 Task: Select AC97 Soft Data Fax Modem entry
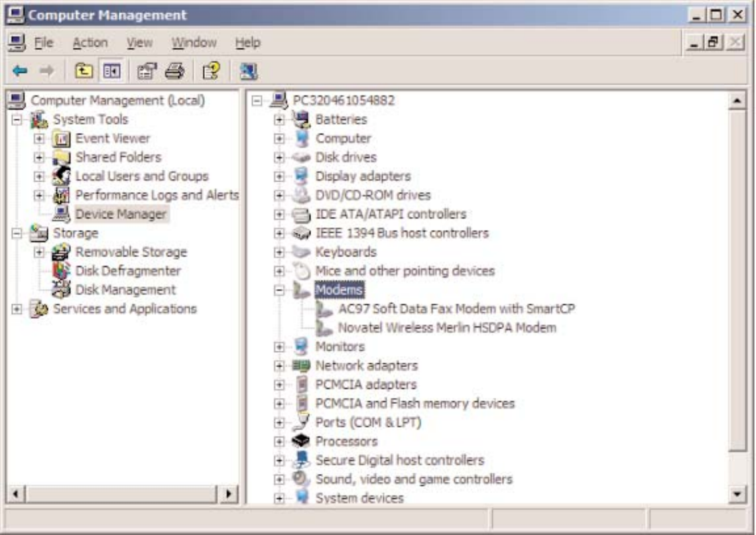pos(456,308)
